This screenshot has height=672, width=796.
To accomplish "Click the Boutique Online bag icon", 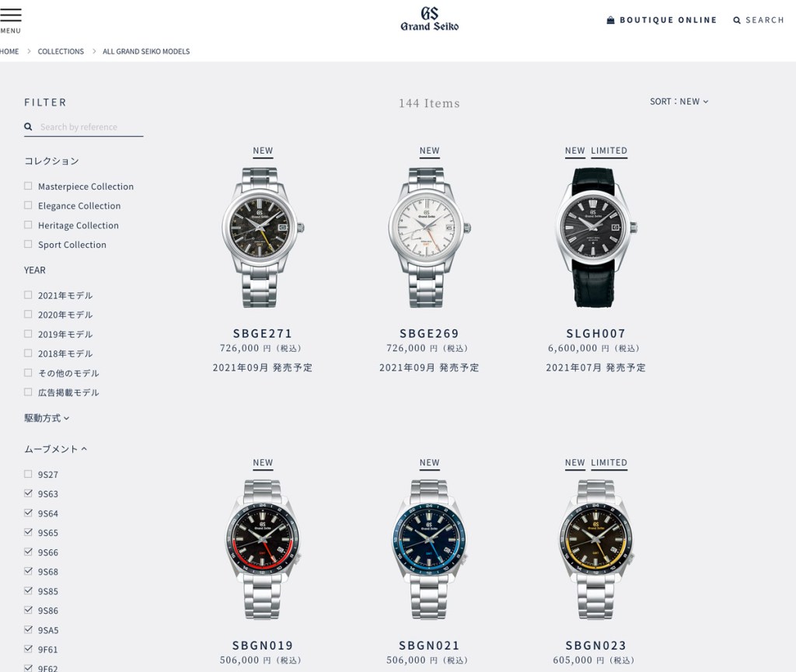I will pyautogui.click(x=611, y=19).
